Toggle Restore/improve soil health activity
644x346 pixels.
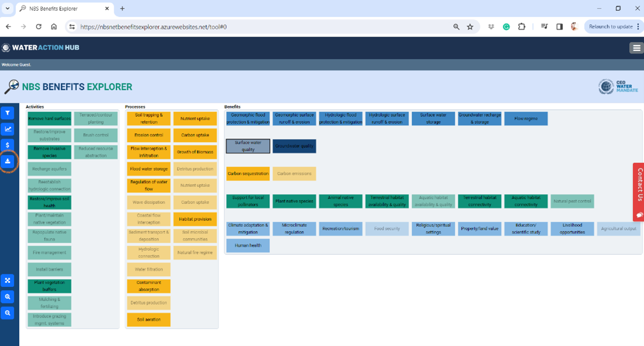[49, 202]
